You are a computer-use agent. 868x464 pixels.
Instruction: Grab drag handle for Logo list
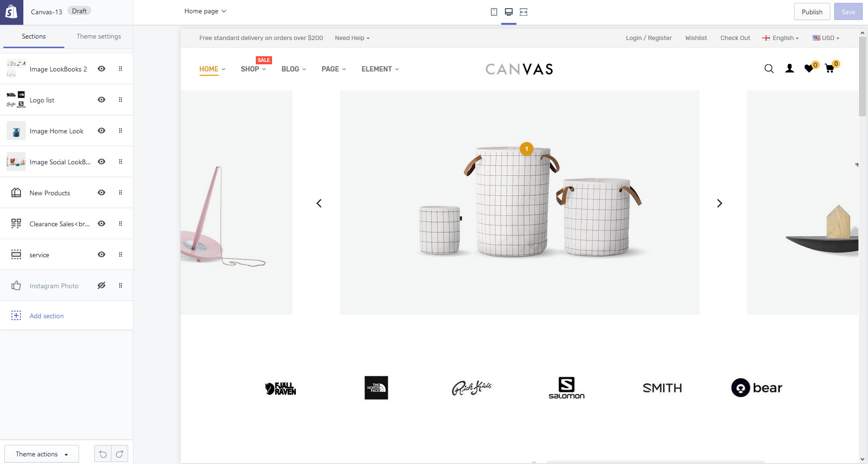[x=121, y=100]
